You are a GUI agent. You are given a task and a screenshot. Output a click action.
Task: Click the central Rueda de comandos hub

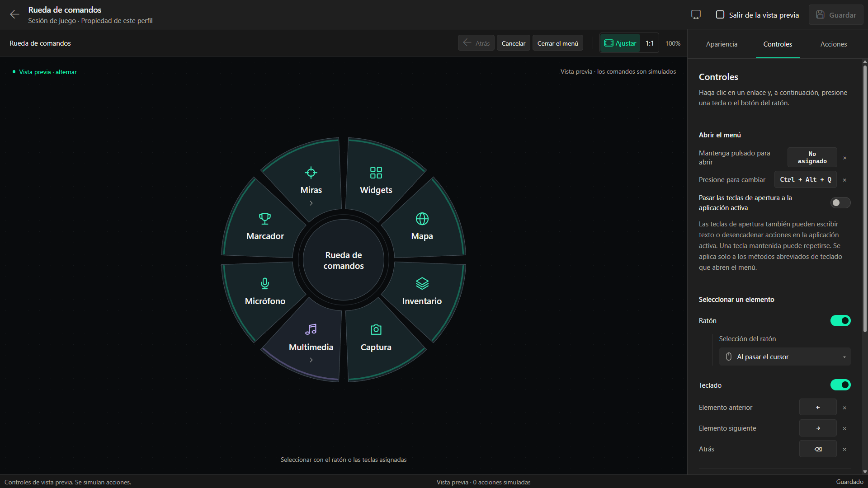tap(344, 260)
